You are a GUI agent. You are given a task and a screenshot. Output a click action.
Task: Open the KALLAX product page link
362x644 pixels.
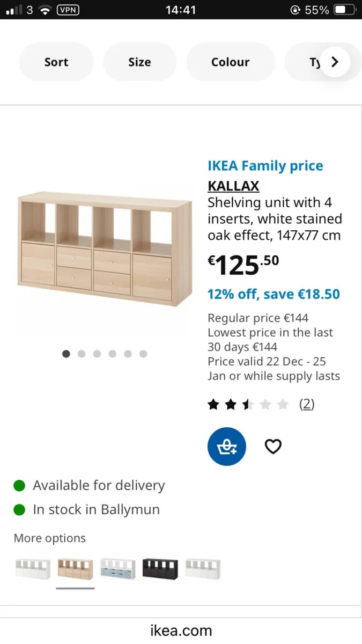click(x=233, y=186)
